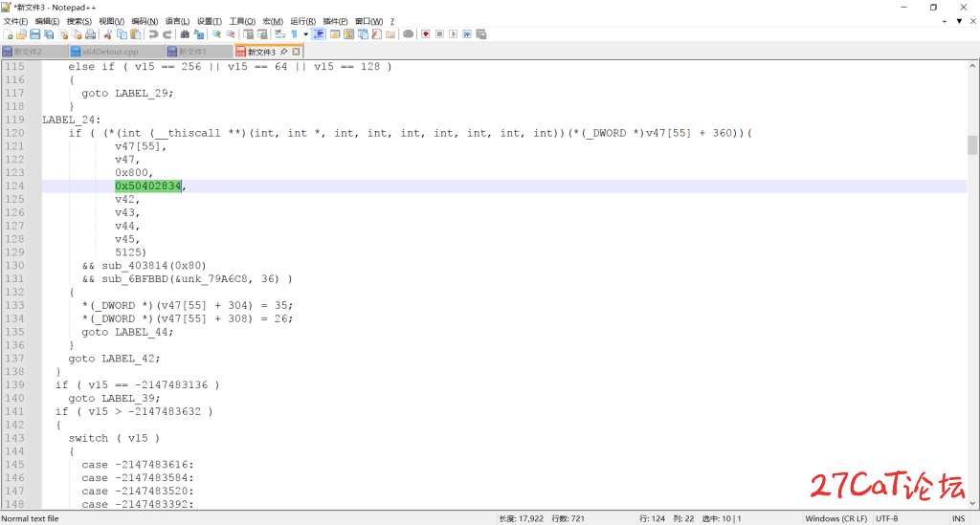The image size is (980, 525).
Task: Open the 插件(P) menu
Action: [x=336, y=21]
